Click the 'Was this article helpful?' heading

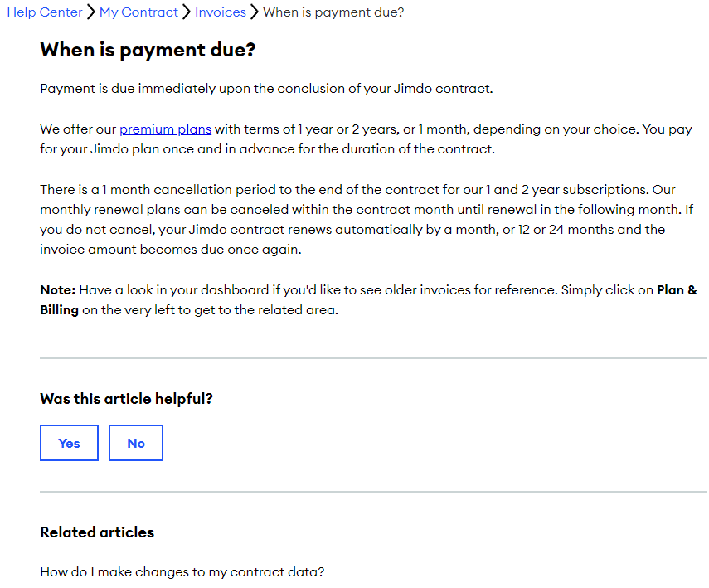coord(127,399)
